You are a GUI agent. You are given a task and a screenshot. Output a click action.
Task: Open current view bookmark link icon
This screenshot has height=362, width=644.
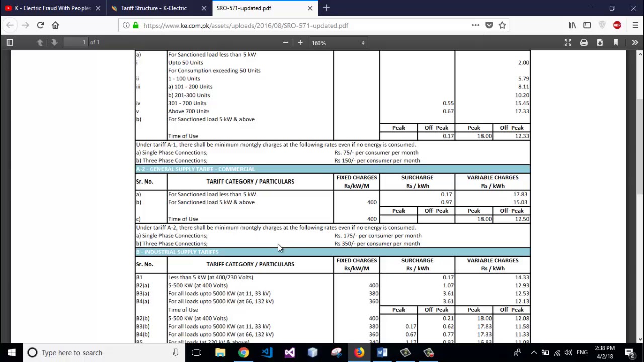point(615,43)
